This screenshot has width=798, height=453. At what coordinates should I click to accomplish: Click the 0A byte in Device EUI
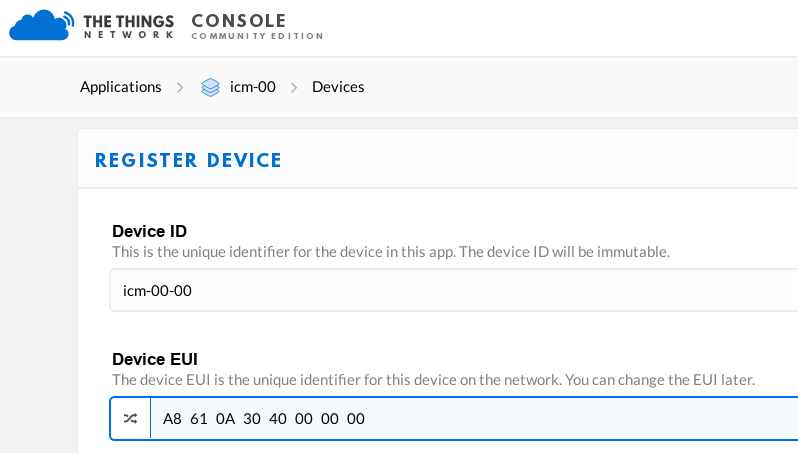[224, 418]
